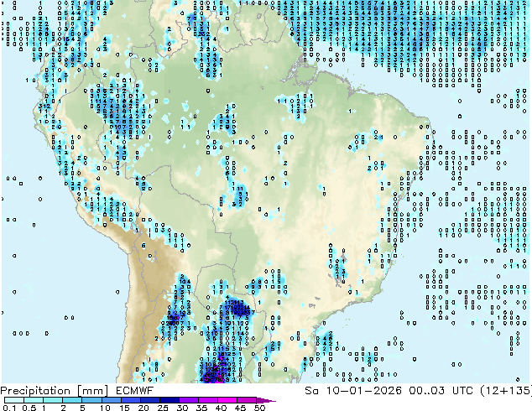Click the legend value "0.1"
The image size is (532, 411).
click(9, 408)
